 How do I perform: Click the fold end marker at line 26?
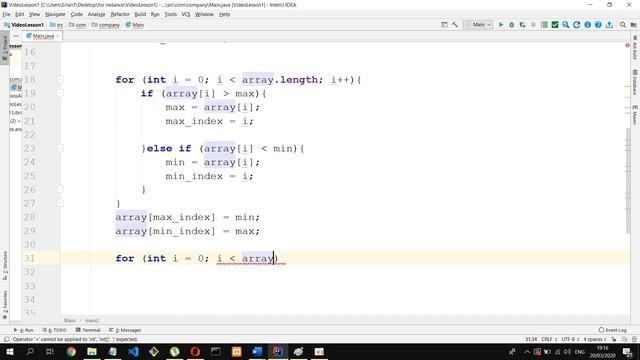[x=60, y=189]
